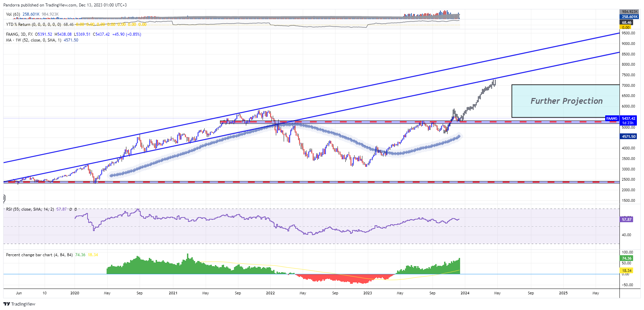Click the 2021 label on the time axis

pyautogui.click(x=173, y=293)
